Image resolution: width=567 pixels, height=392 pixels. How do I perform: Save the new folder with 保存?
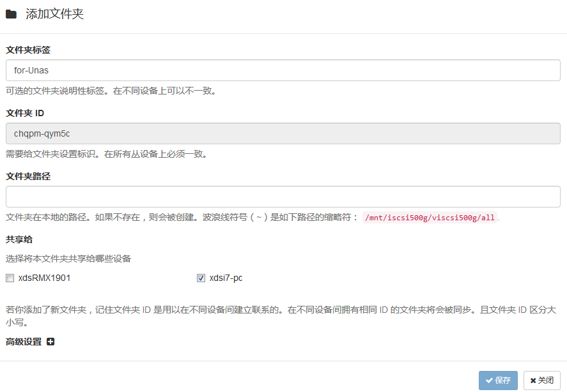tap(498, 381)
